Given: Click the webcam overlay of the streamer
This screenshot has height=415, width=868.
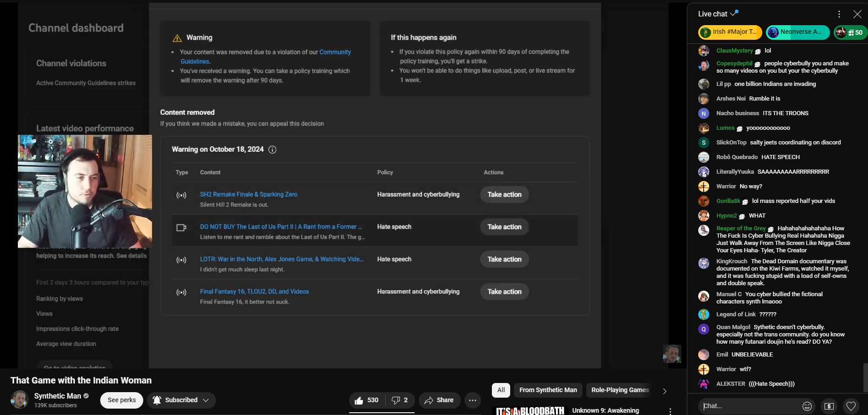Looking at the screenshot, I should coord(85,191).
